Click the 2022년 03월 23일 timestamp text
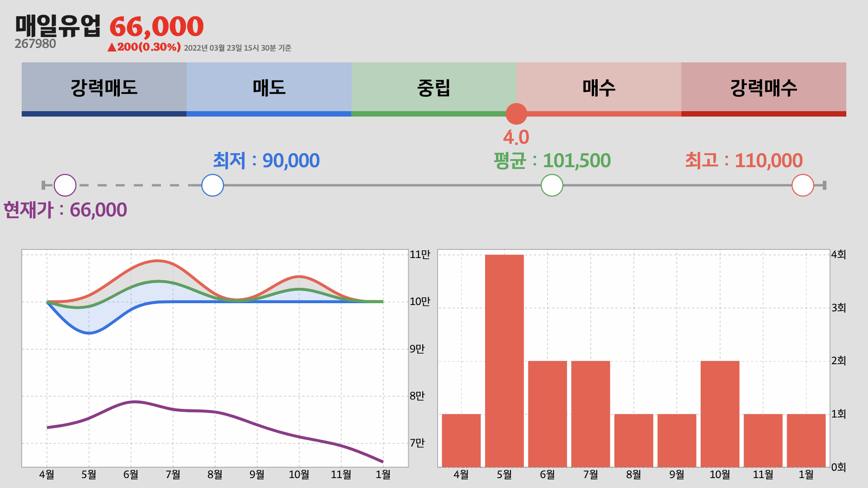 click(x=238, y=48)
